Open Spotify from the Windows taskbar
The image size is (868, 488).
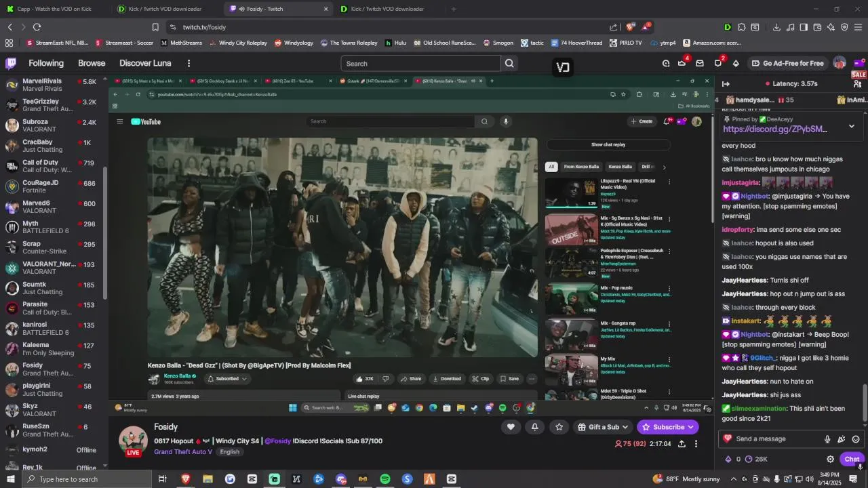click(385, 479)
